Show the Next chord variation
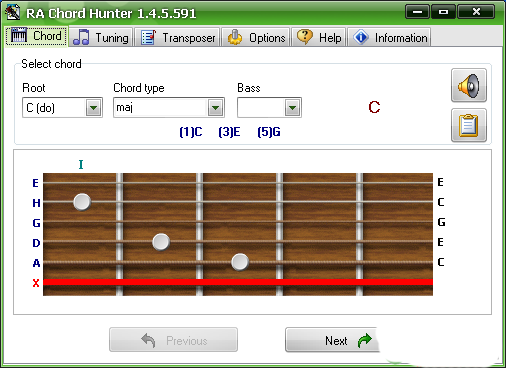This screenshot has height=368, width=506. (x=332, y=340)
